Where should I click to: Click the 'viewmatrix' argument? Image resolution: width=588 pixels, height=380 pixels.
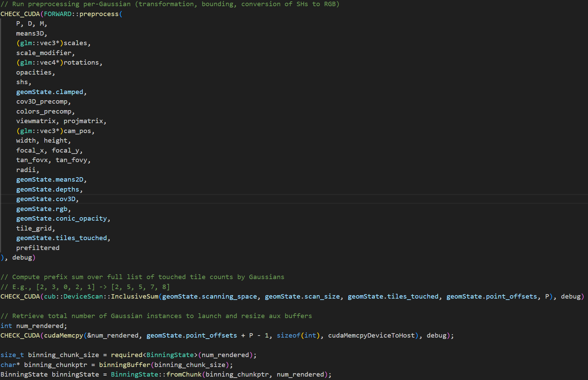pyautogui.click(x=36, y=121)
